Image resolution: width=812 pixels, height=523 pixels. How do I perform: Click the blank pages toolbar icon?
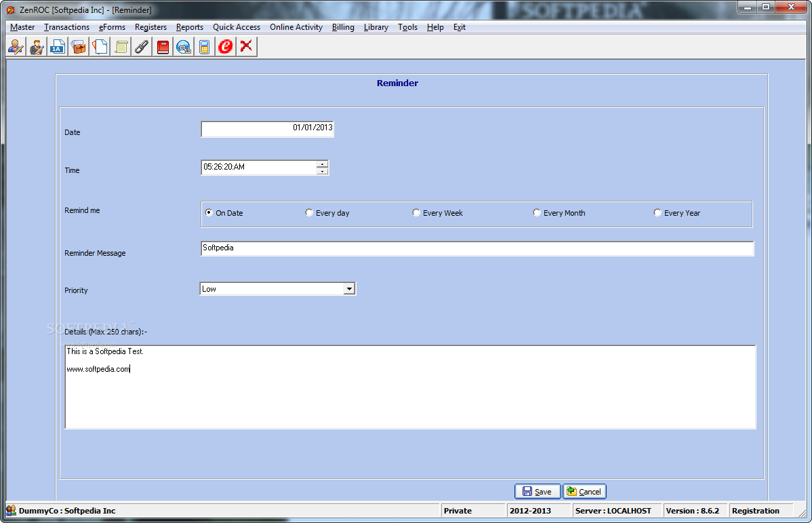100,47
